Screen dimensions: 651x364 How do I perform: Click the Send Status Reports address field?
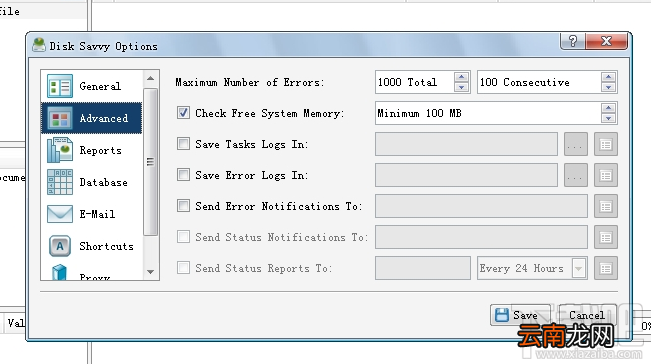coord(423,269)
